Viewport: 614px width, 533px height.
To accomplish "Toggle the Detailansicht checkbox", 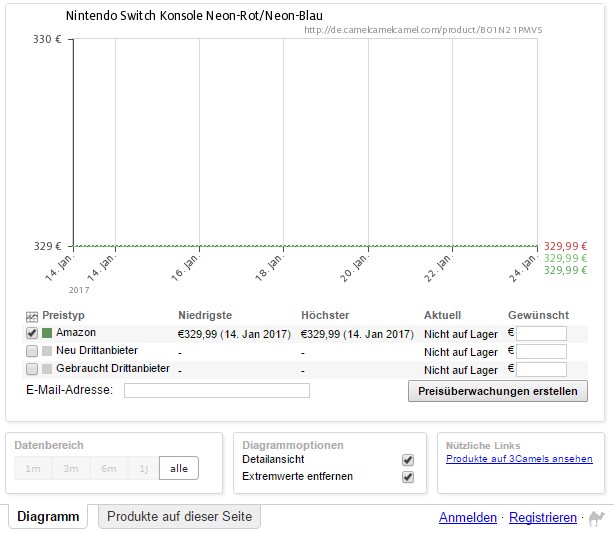I will 408,460.
